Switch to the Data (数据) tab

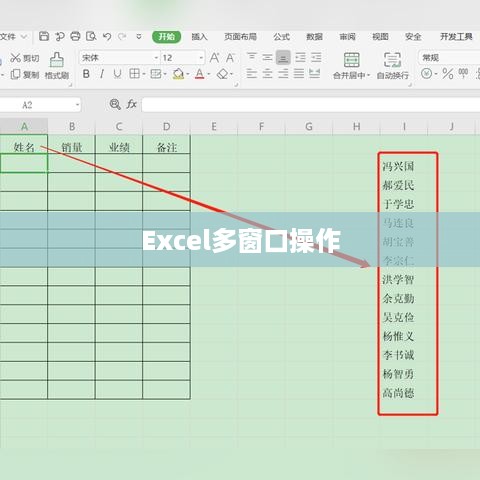click(x=314, y=36)
